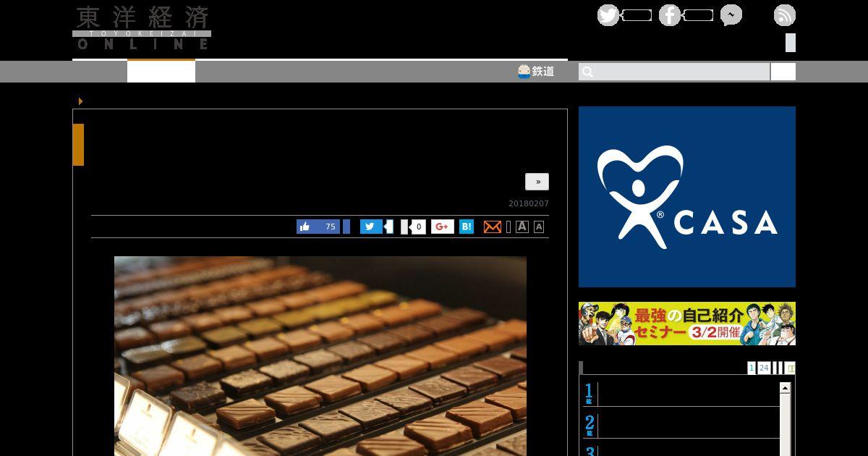This screenshot has height=456, width=868.
Task: Click the ranking list scrollbar up arrow
Action: [785, 389]
